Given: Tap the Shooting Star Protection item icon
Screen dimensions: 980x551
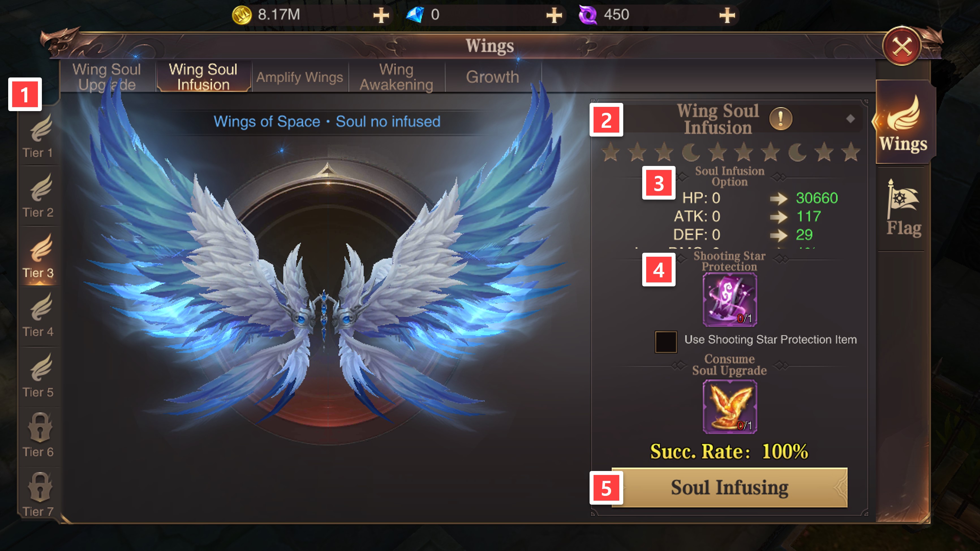Looking at the screenshot, I should pos(729,300).
